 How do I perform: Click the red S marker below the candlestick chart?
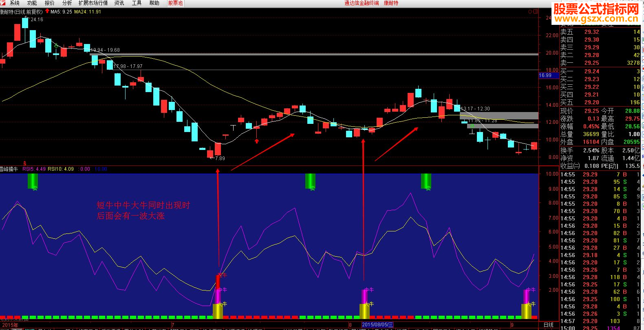coord(25,163)
